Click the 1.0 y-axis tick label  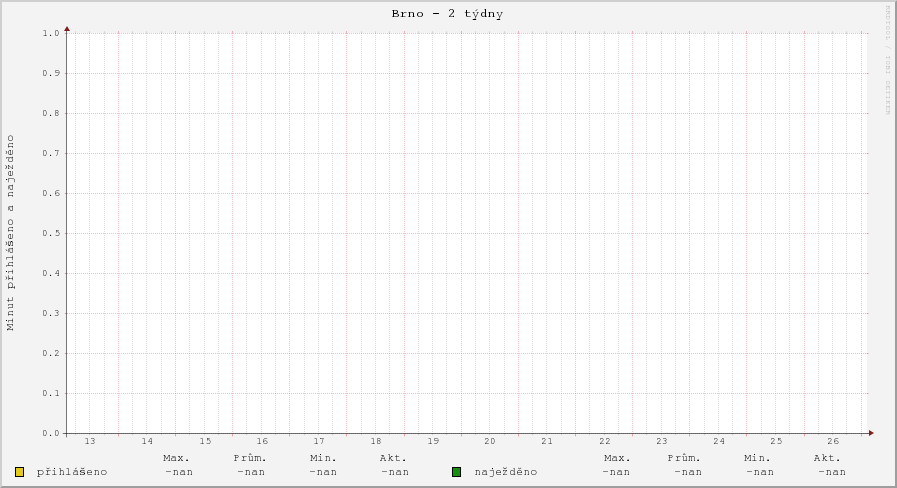(52, 33)
